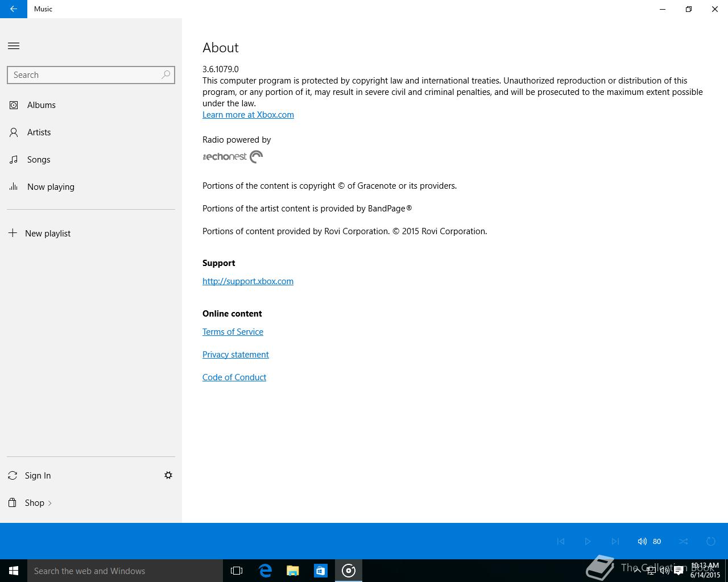Click the magnifier search icon
The image size is (728, 582).
click(166, 75)
